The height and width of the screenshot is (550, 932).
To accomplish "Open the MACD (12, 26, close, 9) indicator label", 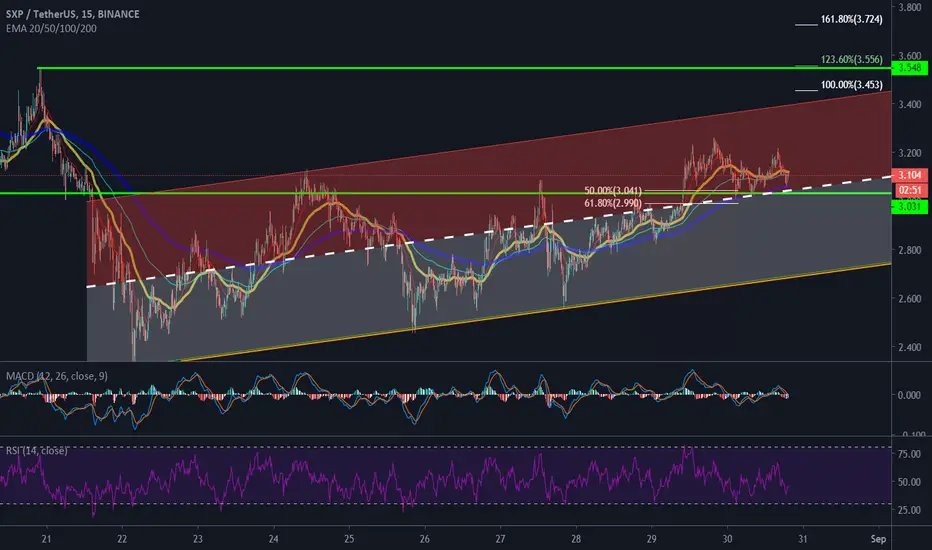I will [57, 376].
